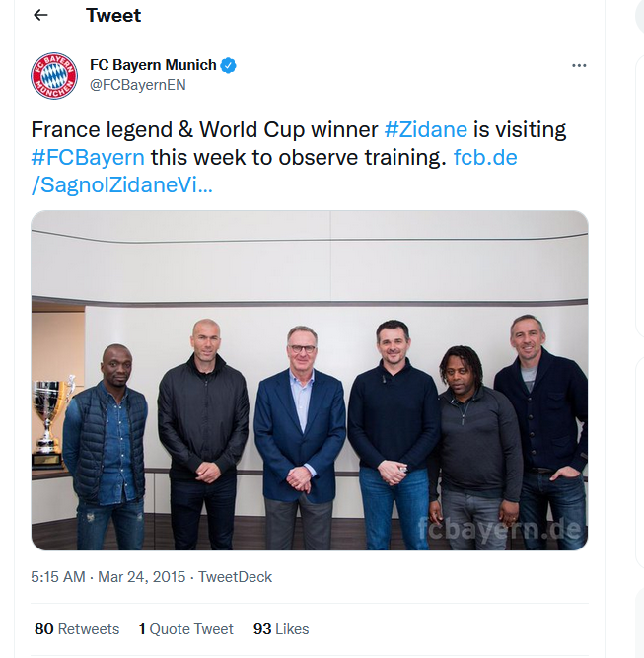Image resolution: width=644 pixels, height=658 pixels.
Task: Open the three-dot more options menu
Action: (579, 65)
